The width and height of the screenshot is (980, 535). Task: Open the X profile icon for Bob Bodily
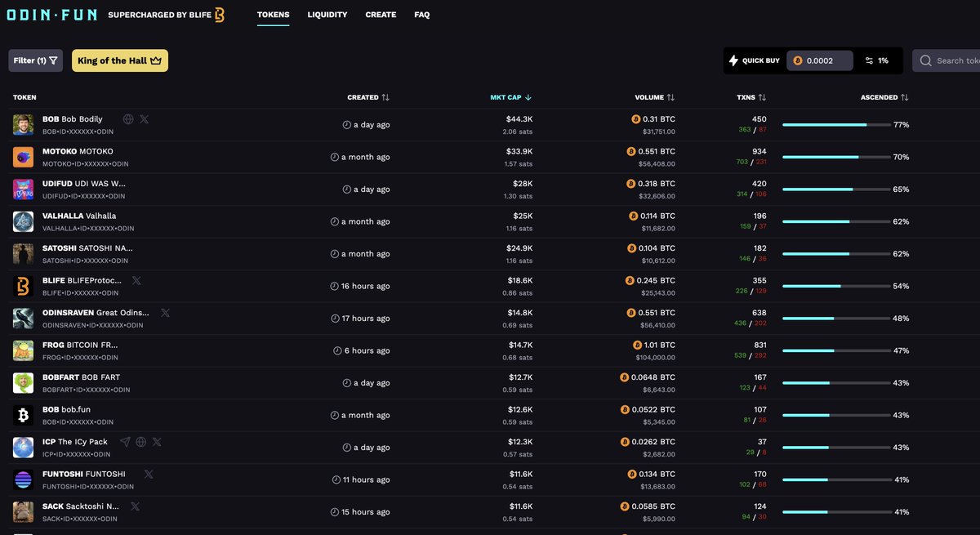(x=145, y=119)
